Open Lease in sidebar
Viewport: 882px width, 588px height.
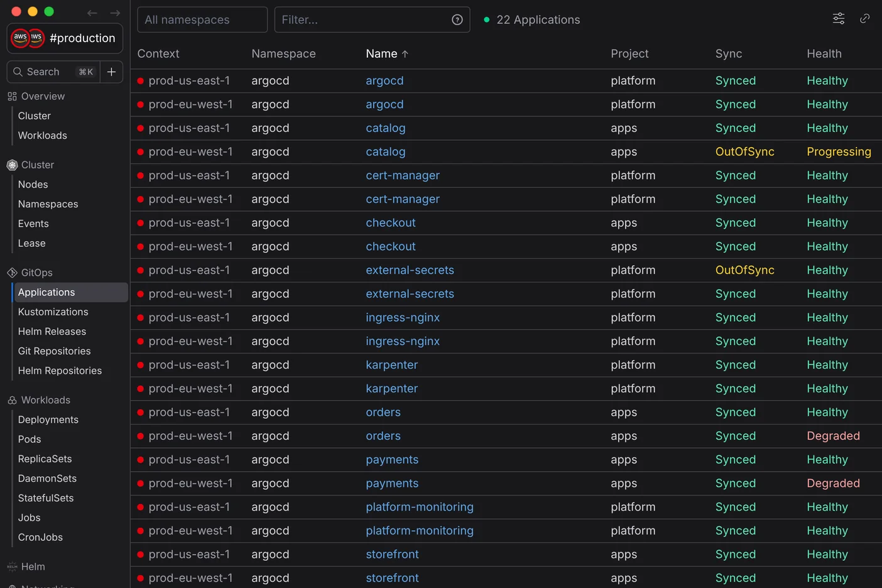(x=32, y=243)
